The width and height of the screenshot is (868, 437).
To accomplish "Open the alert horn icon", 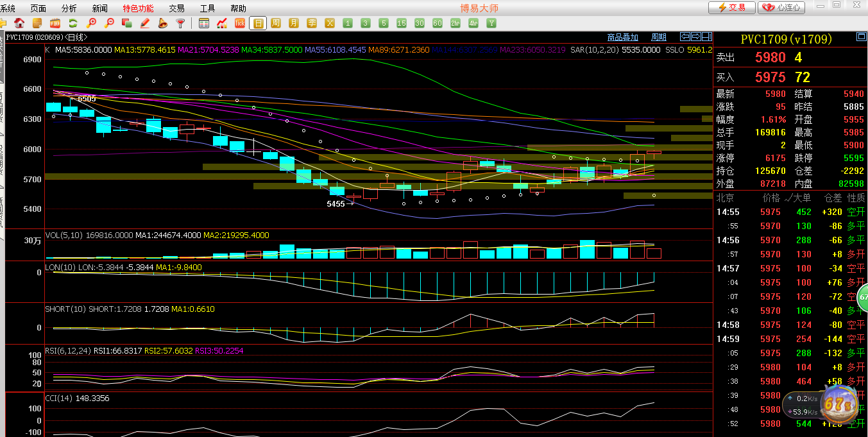I will pos(163,23).
